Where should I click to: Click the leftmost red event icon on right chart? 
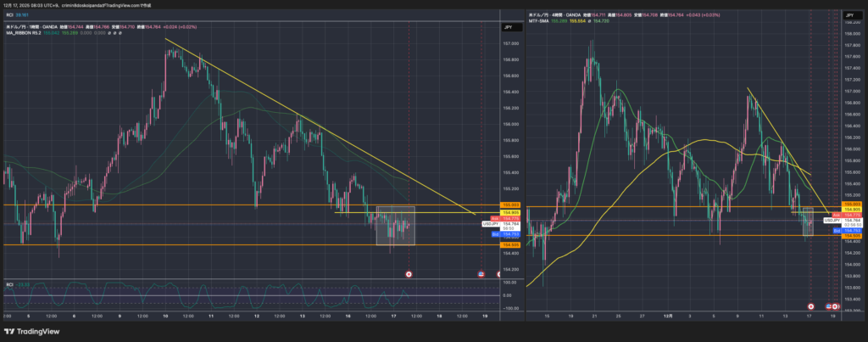[x=811, y=306]
